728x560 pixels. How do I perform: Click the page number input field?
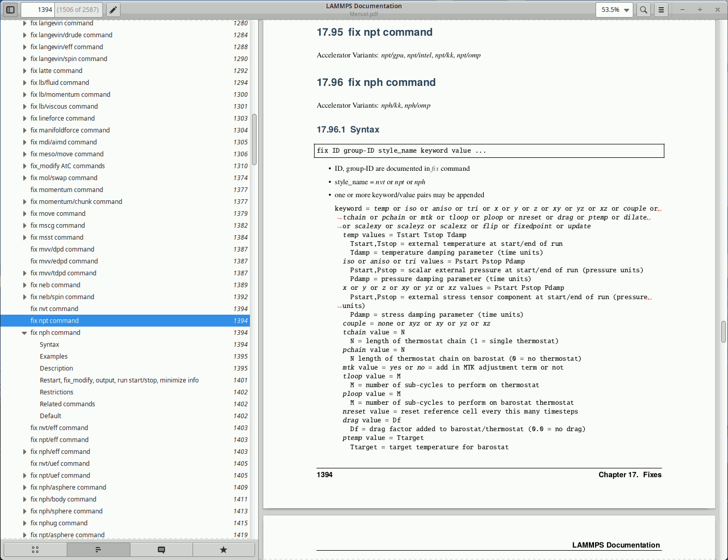tap(38, 10)
